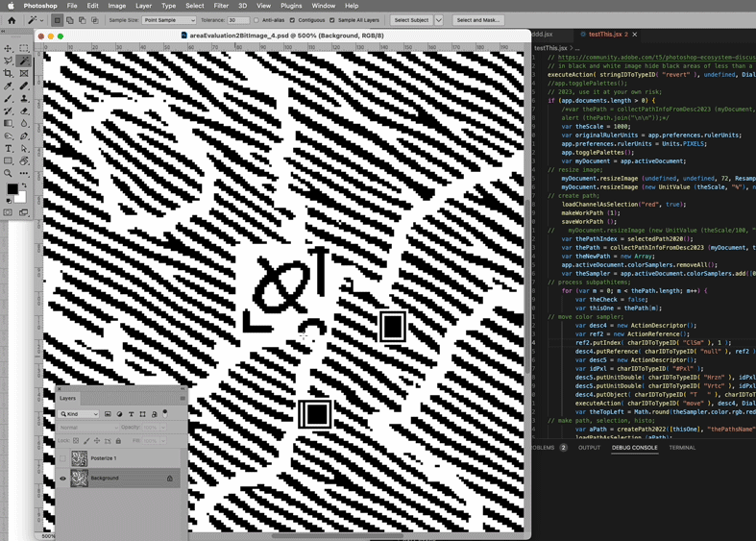Hide the Background layer

point(62,479)
